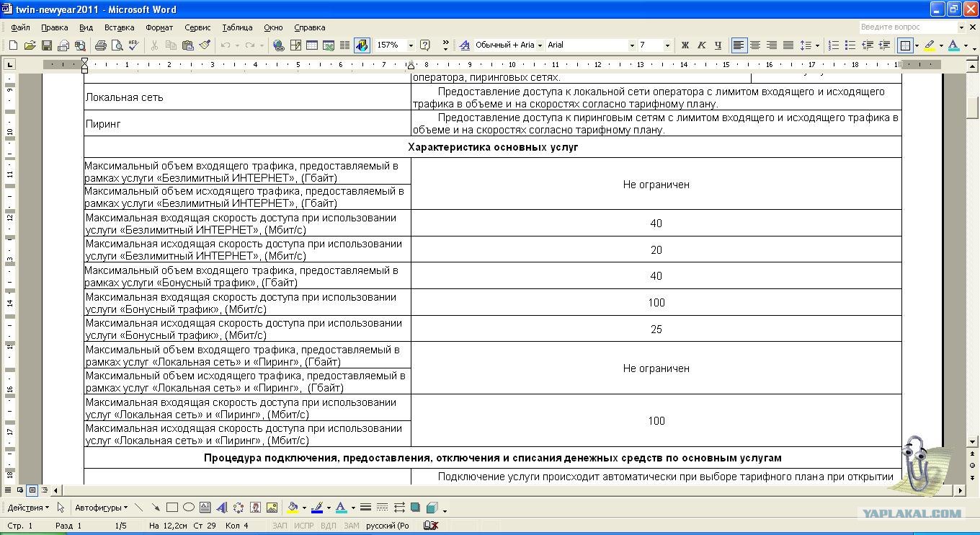Select the Rectangle shape tool
This screenshot has height=535, width=980.
click(x=172, y=508)
